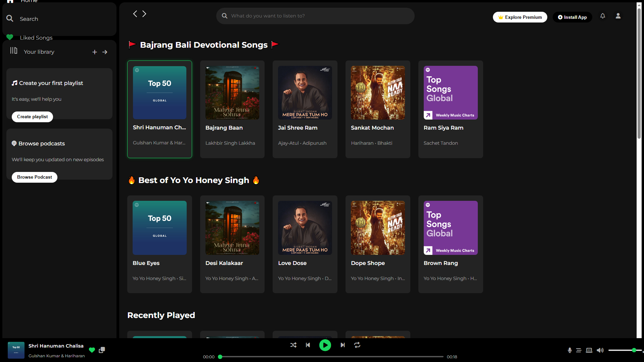Open the user profile icon

tap(618, 16)
